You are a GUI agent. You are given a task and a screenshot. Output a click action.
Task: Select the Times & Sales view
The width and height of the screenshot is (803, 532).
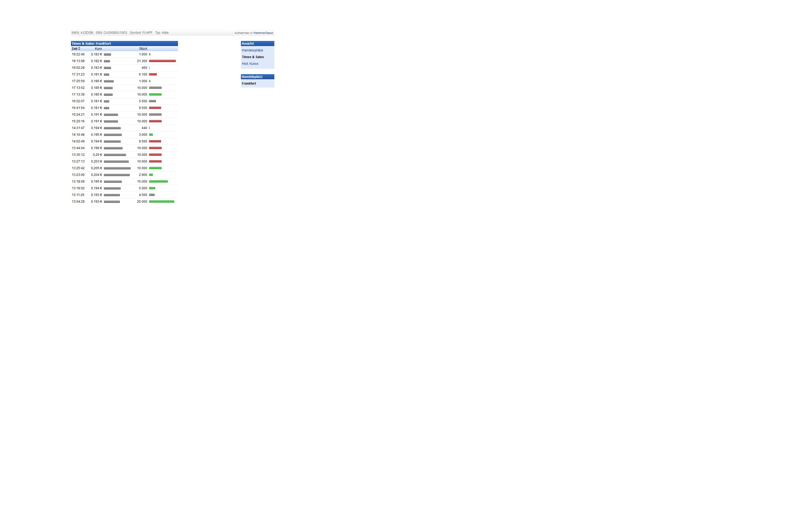click(x=253, y=57)
